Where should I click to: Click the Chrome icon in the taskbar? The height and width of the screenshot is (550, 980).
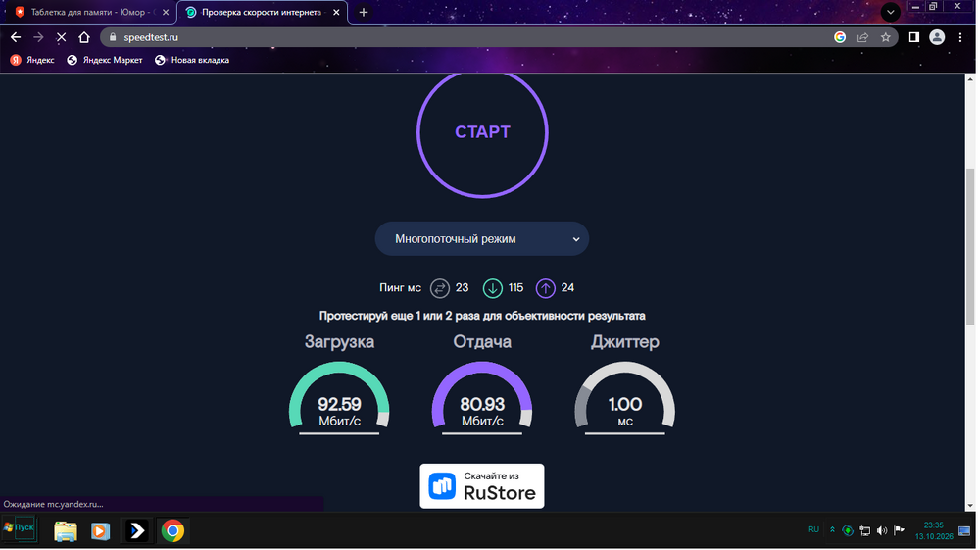(172, 531)
